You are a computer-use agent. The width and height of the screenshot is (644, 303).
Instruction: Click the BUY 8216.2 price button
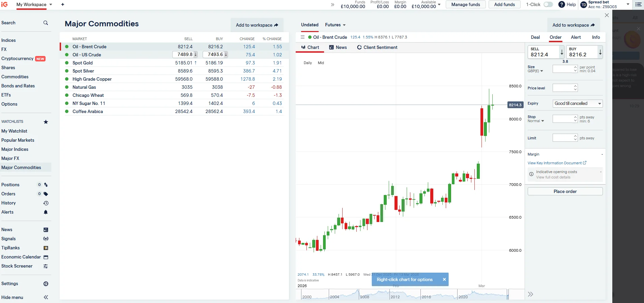pyautogui.click(x=584, y=52)
